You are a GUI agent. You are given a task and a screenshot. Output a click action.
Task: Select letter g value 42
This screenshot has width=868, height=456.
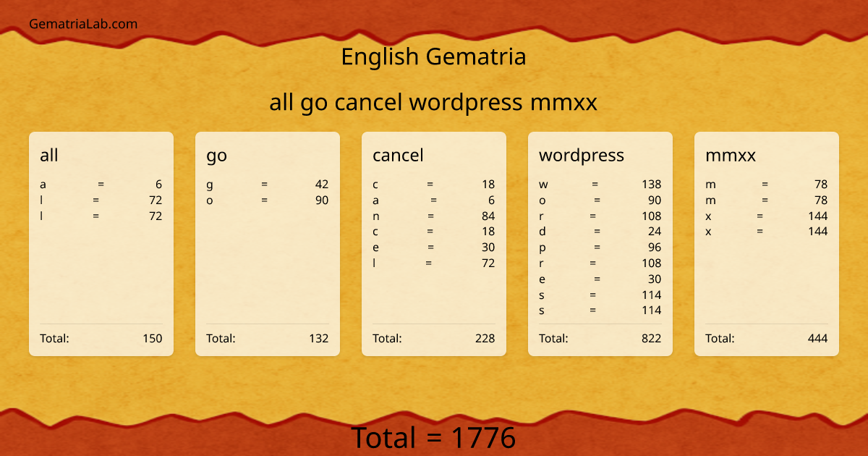[322, 185]
